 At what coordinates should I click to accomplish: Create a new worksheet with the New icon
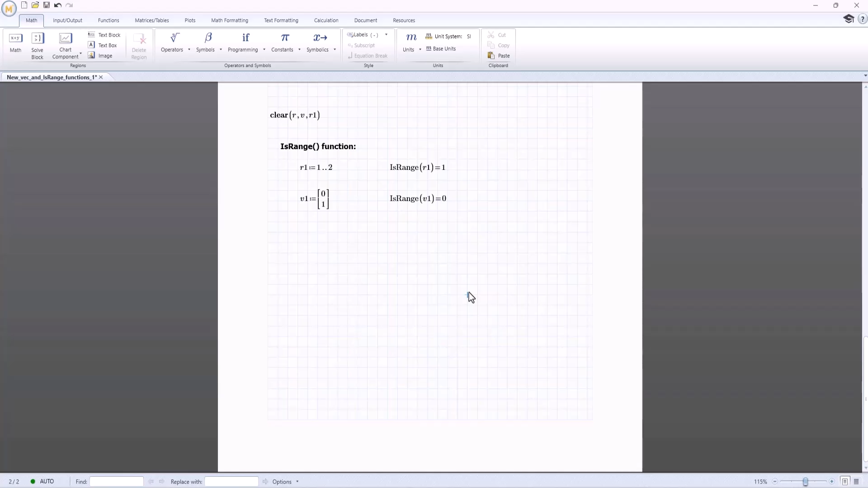click(x=24, y=5)
